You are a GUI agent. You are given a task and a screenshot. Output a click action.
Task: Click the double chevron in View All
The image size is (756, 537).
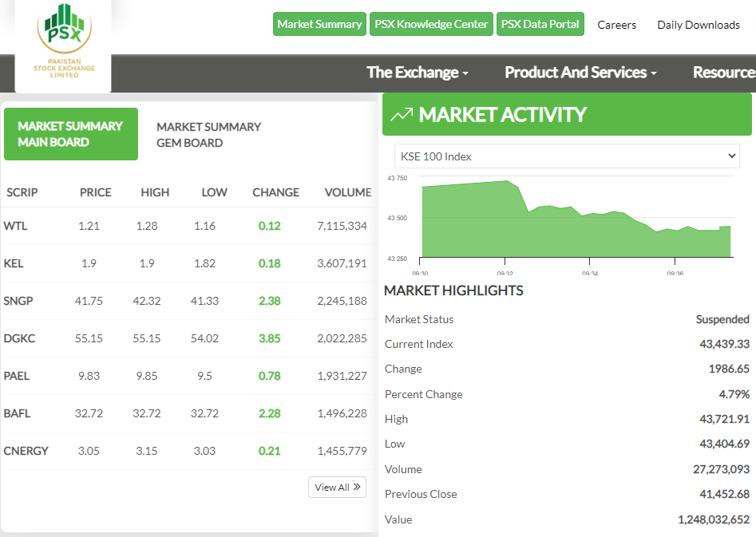(357, 487)
